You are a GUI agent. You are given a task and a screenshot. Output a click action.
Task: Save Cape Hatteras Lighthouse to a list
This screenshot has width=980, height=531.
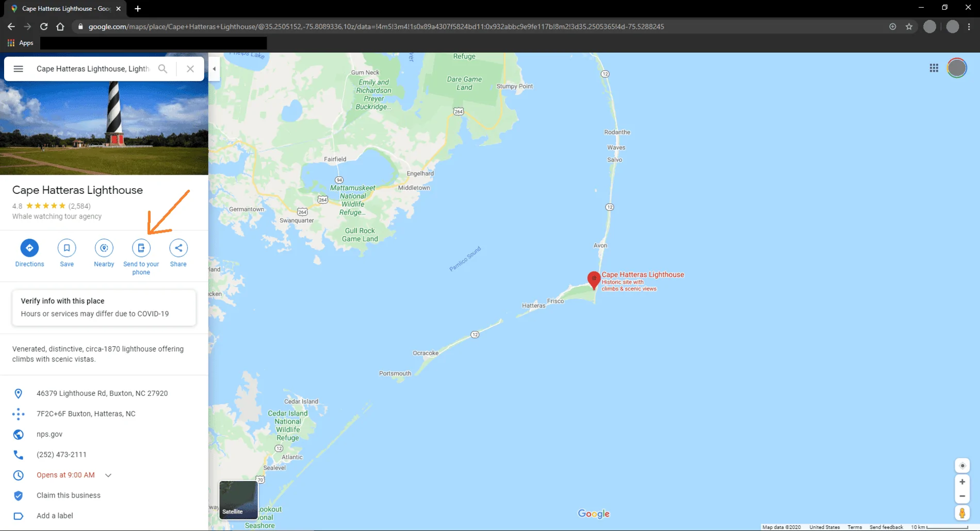(67, 248)
